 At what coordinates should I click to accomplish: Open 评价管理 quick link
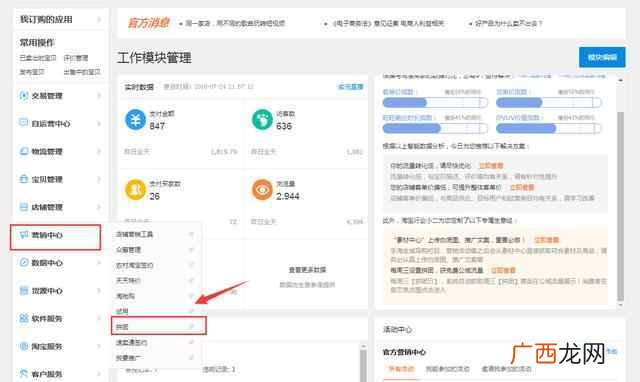tap(76, 58)
